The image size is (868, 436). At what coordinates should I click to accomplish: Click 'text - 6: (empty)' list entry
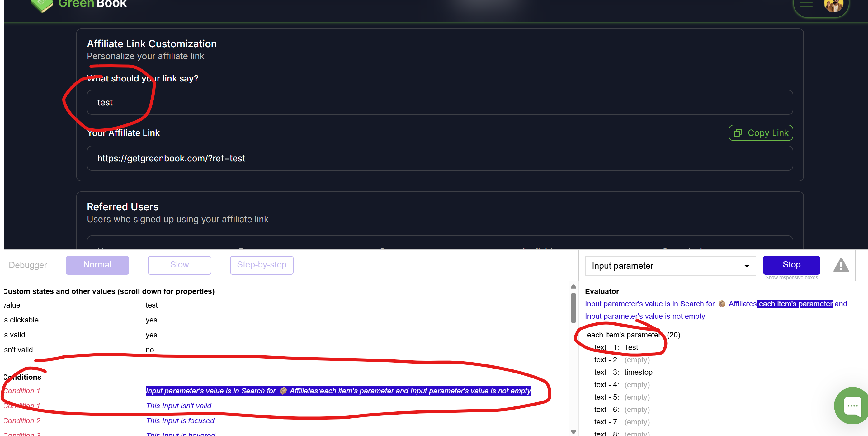(622, 410)
